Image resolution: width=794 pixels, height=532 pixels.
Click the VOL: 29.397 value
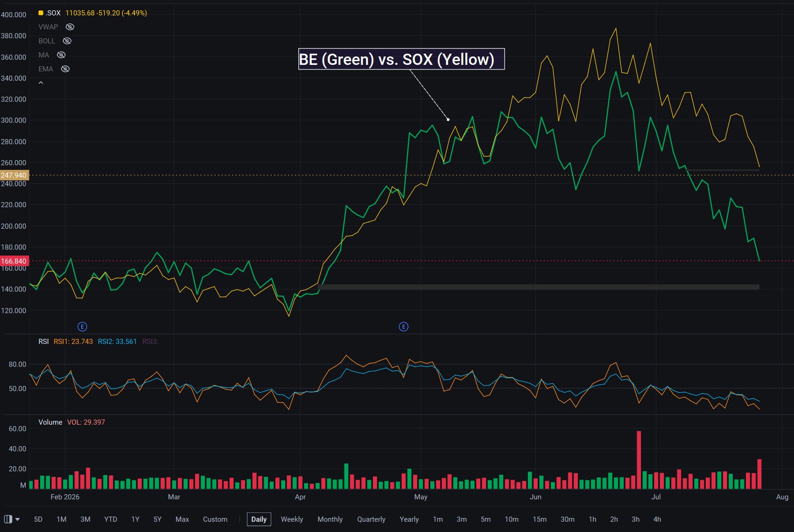pos(86,422)
